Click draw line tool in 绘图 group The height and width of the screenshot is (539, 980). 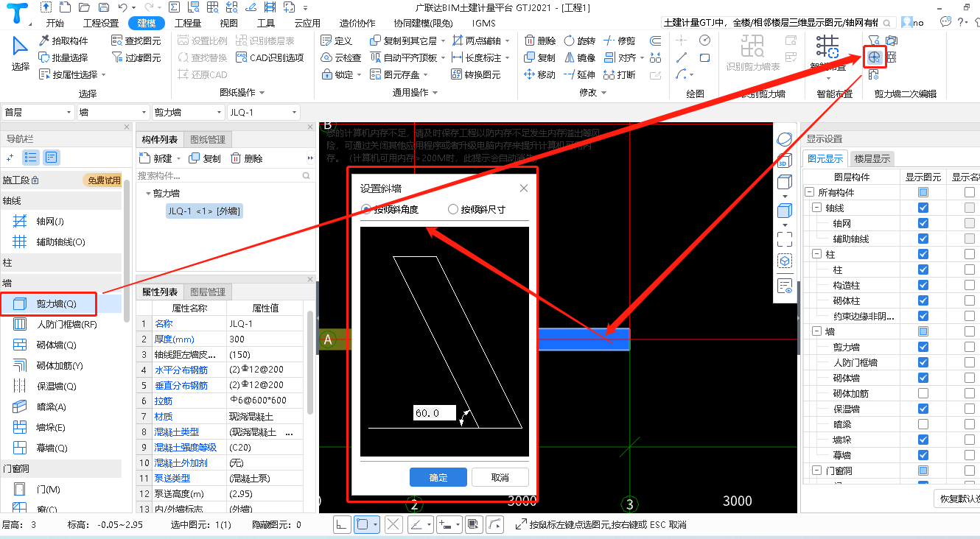[682, 57]
